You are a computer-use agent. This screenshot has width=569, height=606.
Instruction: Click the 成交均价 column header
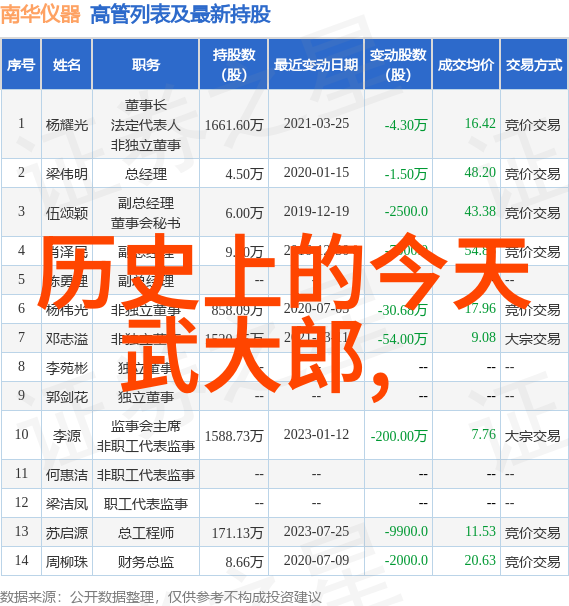point(466,65)
